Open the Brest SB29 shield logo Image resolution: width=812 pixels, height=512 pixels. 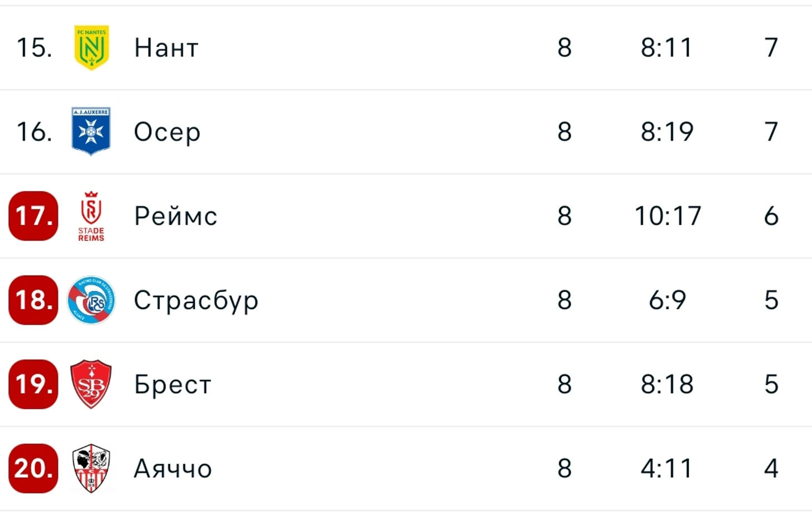(91, 384)
